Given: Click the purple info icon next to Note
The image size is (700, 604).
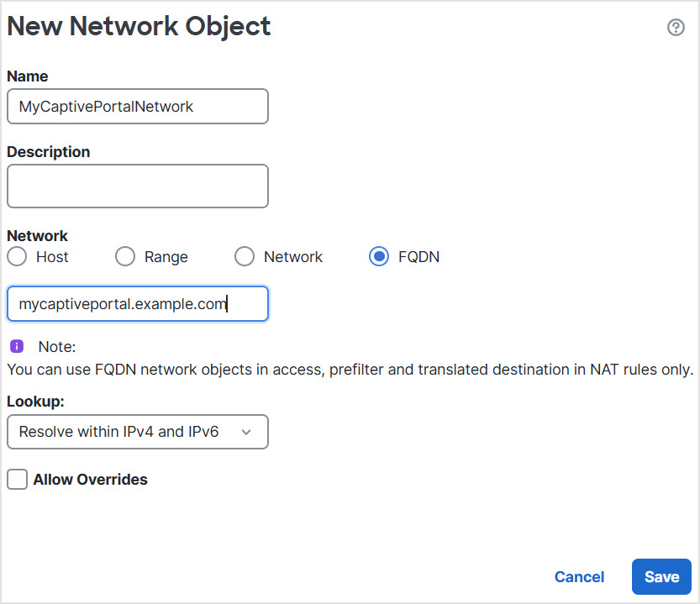Looking at the screenshot, I should [16, 346].
